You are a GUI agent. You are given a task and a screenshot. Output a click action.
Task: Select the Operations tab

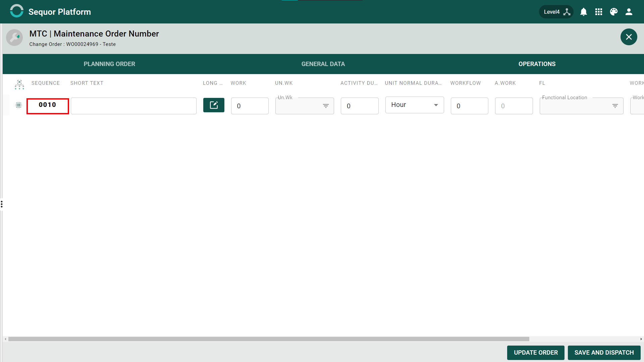[x=537, y=64]
